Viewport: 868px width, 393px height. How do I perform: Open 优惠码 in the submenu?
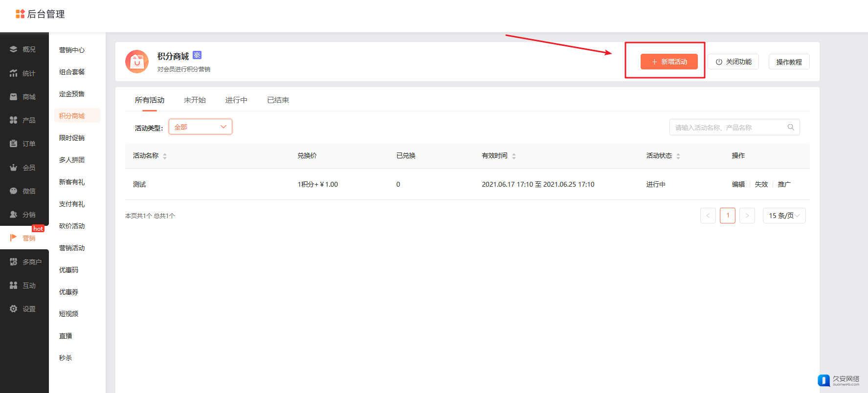click(68, 270)
